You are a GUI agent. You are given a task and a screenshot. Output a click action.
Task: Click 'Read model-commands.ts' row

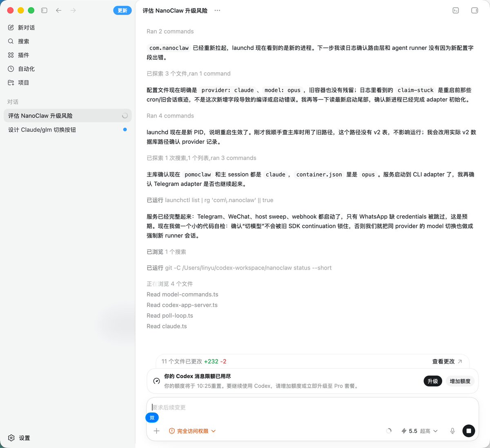(183, 294)
